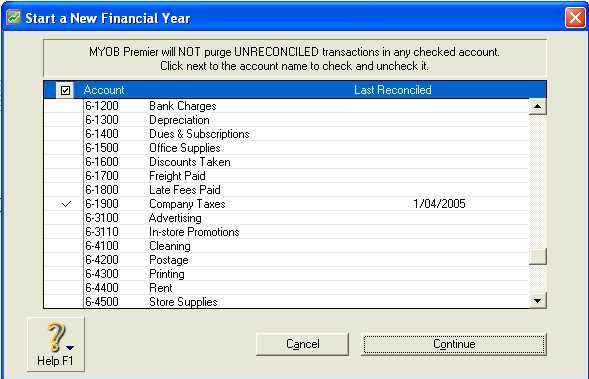Check the box beside 6-1600 Discounts Taken
This screenshot has width=589, height=379.
pyautogui.click(x=64, y=162)
